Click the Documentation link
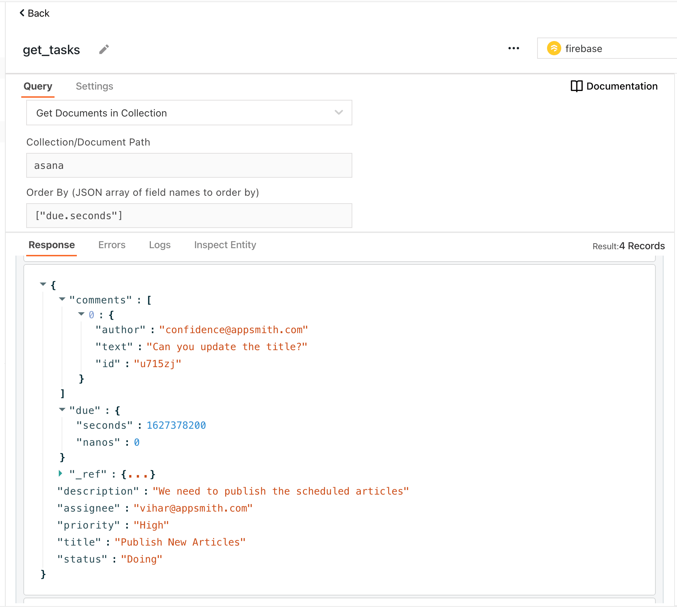Image resolution: width=677 pixels, height=616 pixels. (x=621, y=86)
